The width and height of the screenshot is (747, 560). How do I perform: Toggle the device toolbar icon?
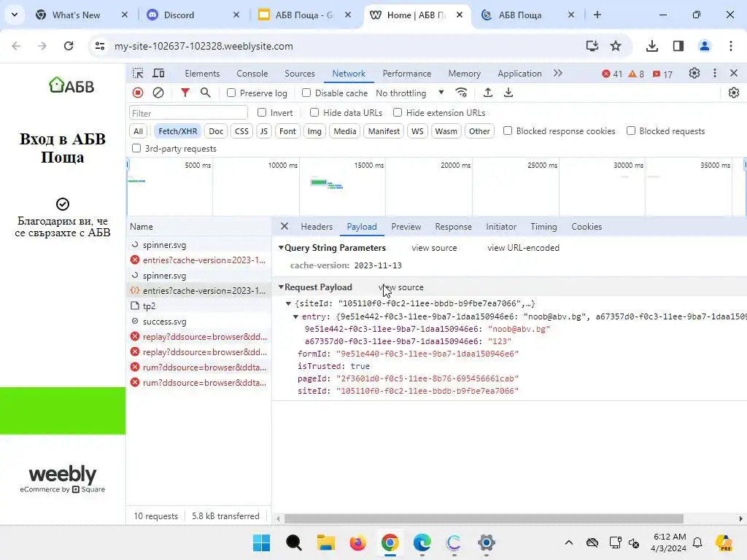click(158, 74)
